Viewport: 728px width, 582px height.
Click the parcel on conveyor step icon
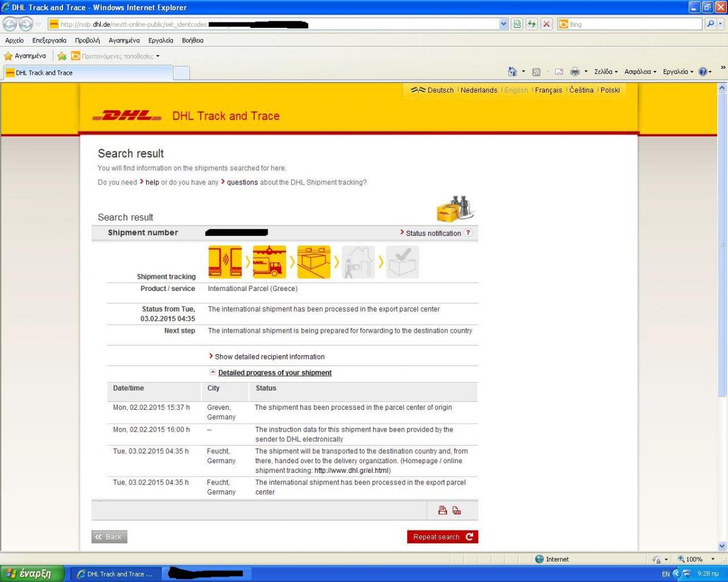coord(314,262)
